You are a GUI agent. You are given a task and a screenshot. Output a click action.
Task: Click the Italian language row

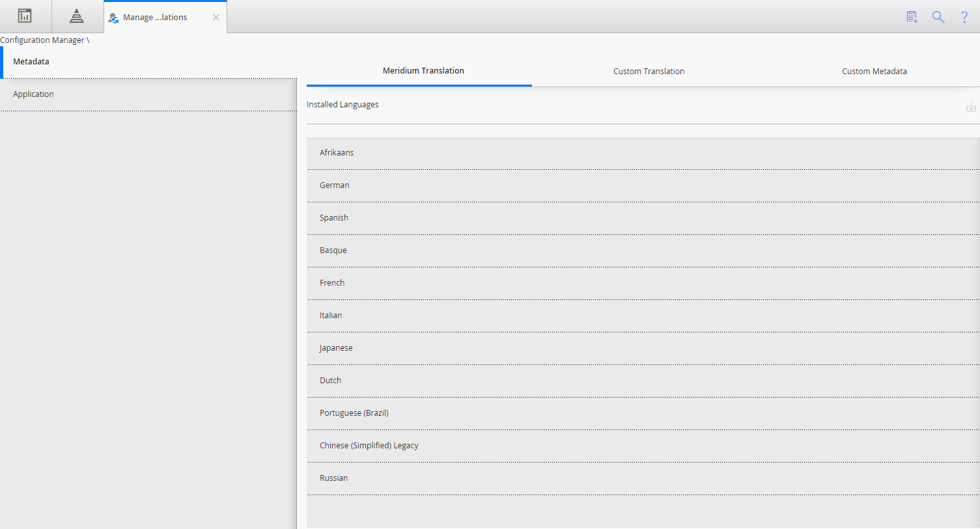point(643,316)
